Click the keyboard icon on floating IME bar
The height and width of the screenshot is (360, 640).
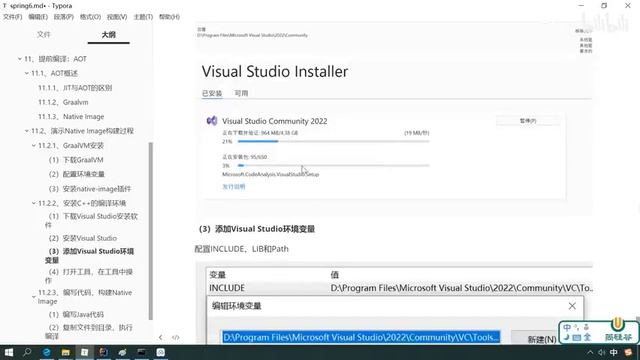576,338
